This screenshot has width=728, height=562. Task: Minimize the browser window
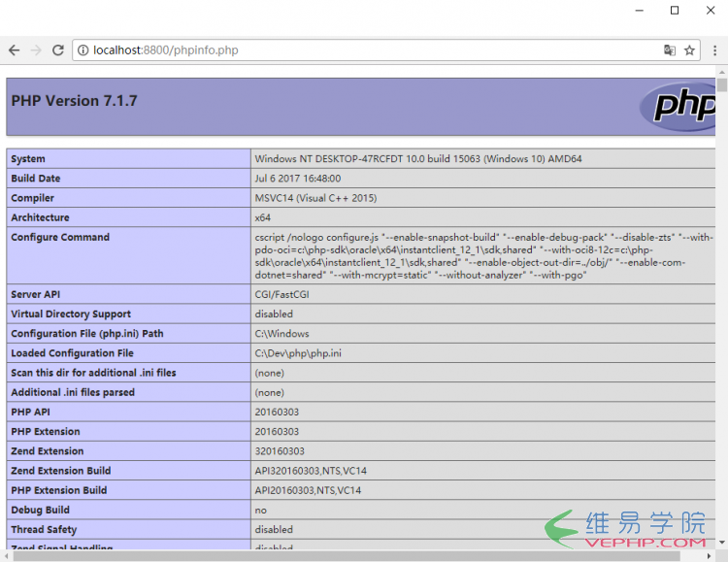coord(640,11)
